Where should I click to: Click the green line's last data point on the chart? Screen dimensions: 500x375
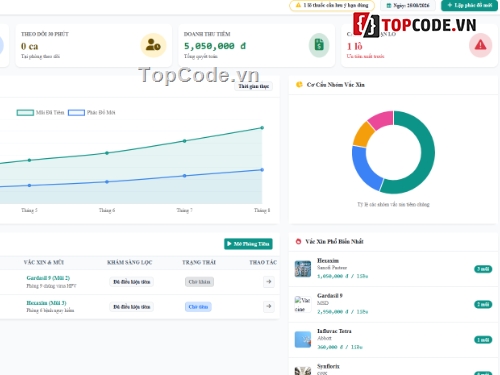click(x=262, y=128)
